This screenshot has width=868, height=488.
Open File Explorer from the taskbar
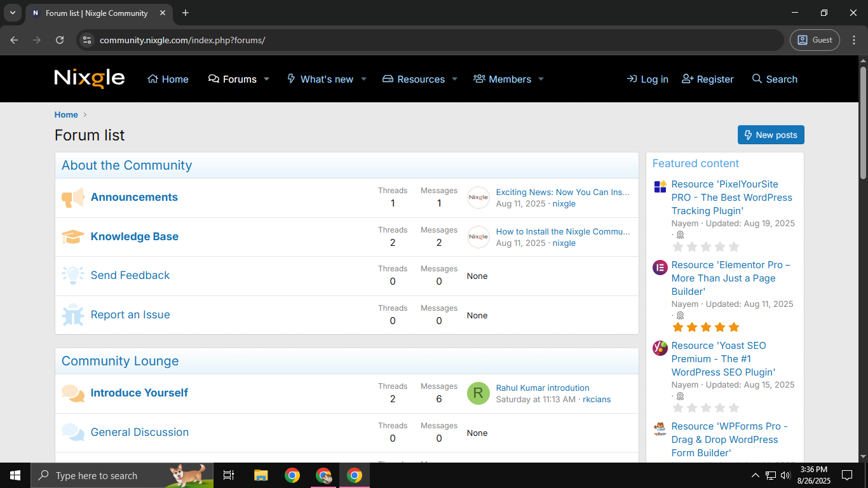point(261,475)
